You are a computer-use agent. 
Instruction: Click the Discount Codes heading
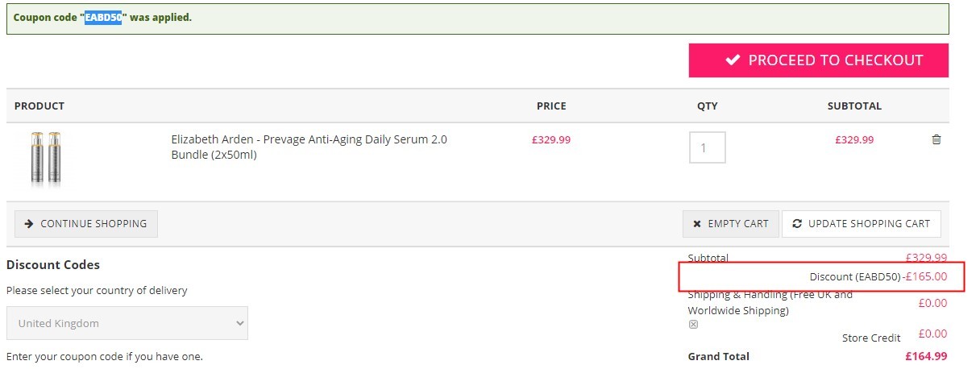[53, 265]
